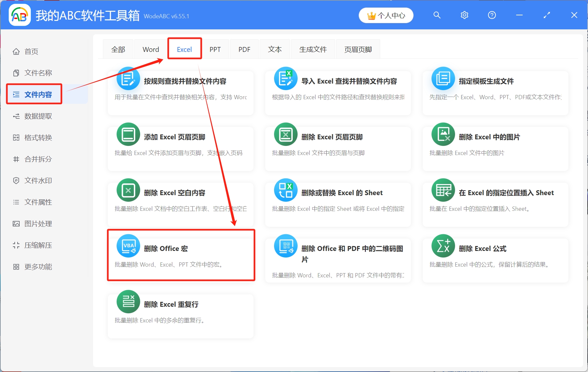Click the 删除或替换 Excel 的 Sheet icon
The height and width of the screenshot is (372, 588).
coord(286,190)
